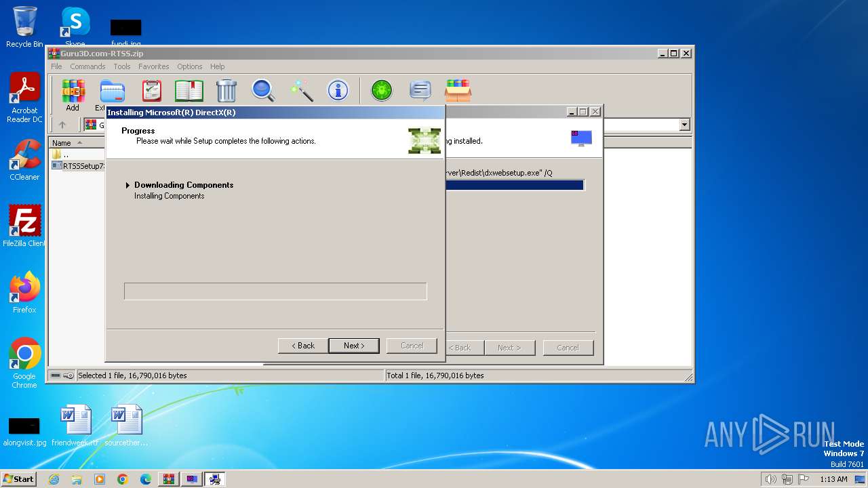The width and height of the screenshot is (868, 488).
Task: Click Next in the DirectX installer
Action: coord(354,346)
